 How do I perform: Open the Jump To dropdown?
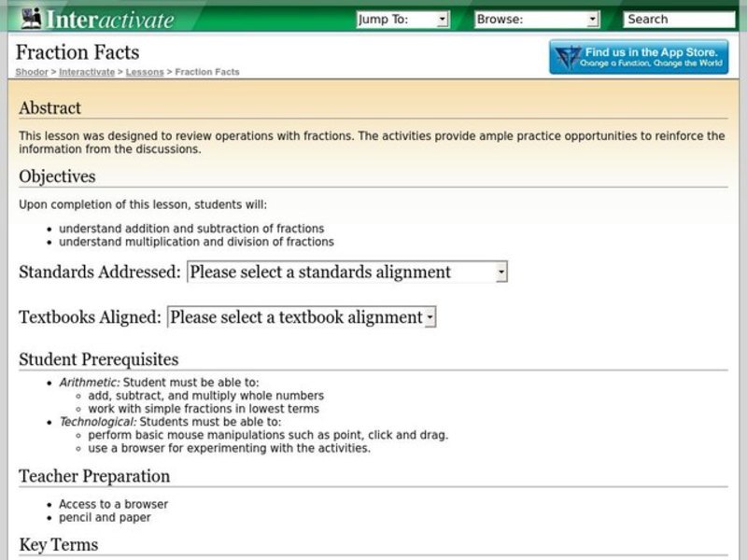[402, 19]
